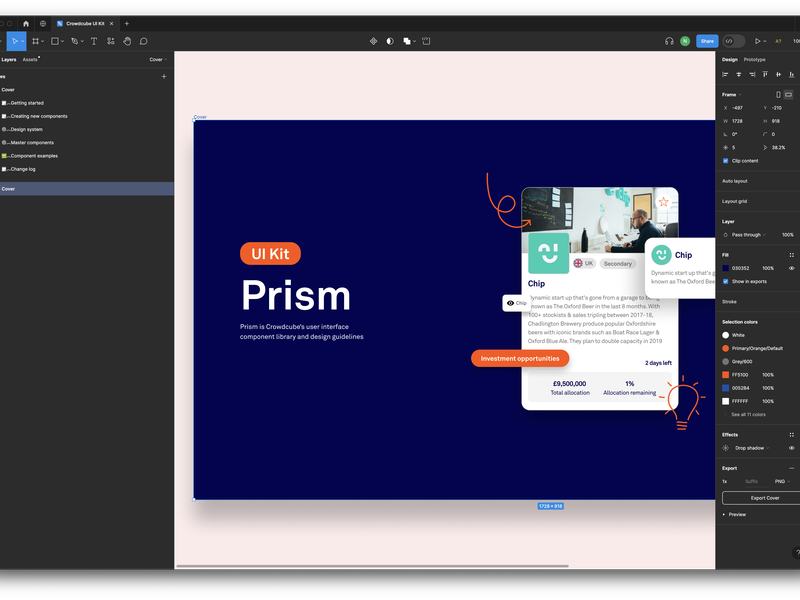Viewport: 800px width, 600px height.
Task: Toggle fill 030352 visibility eye
Action: coord(791,268)
